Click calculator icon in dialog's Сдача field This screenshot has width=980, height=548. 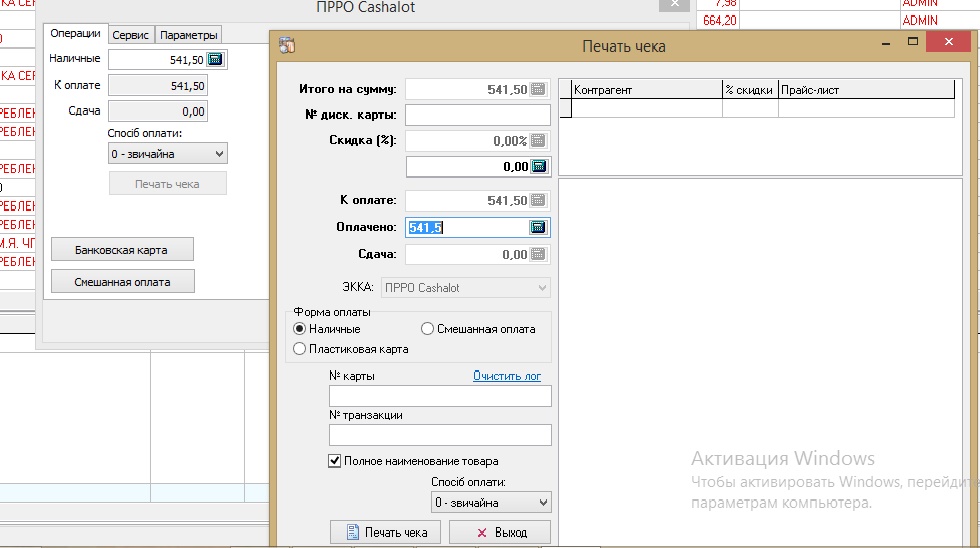pos(538,255)
